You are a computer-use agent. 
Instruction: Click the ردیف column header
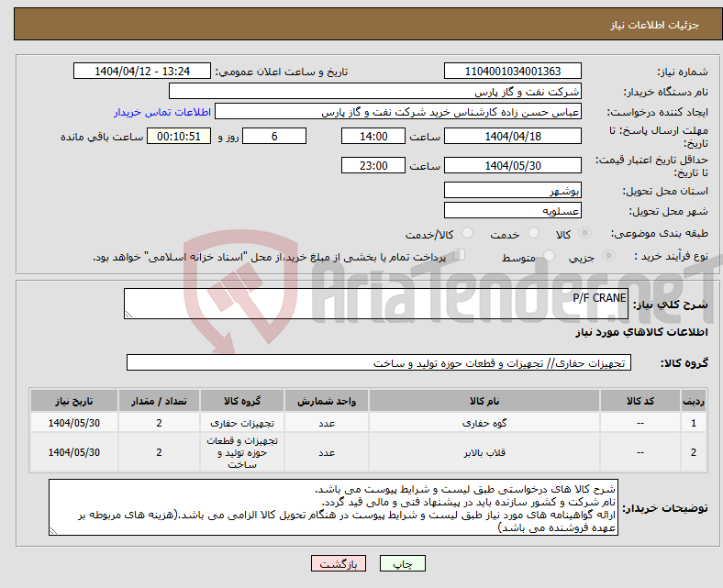click(694, 401)
